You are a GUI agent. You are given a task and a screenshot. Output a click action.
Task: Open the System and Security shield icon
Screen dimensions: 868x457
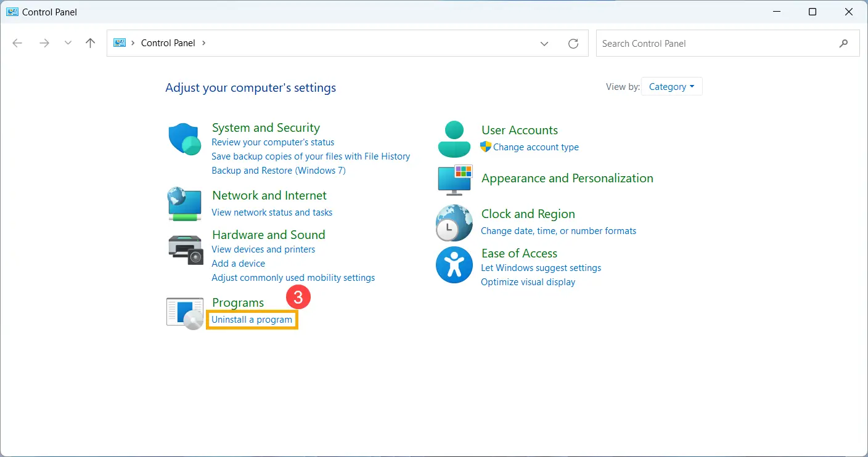point(185,139)
